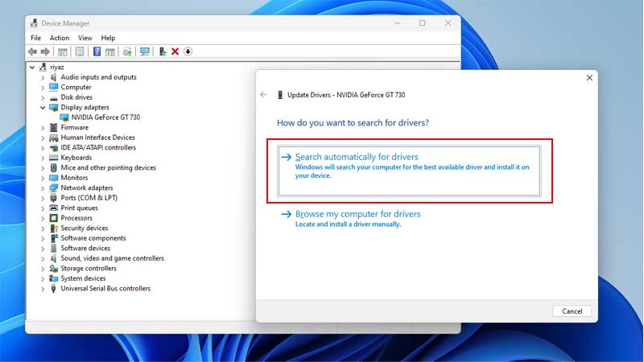The width and height of the screenshot is (644, 362).
Task: Select the "riyaz" computer root label
Action: 56,67
